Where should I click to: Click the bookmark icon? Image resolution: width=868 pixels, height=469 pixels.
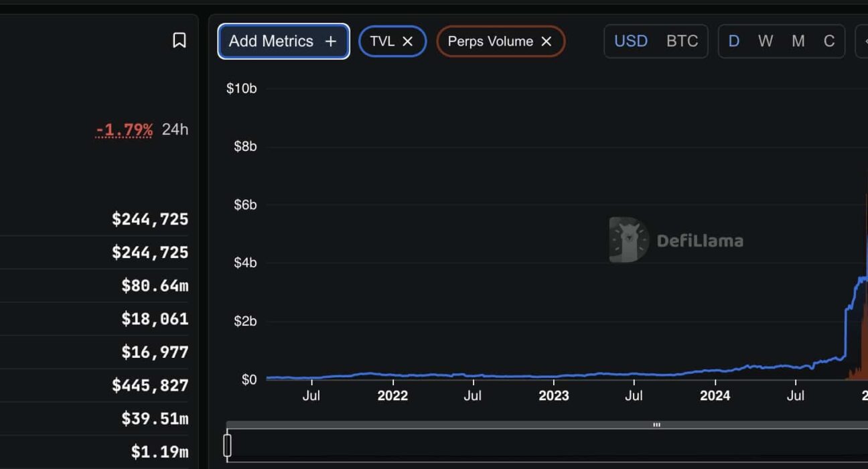(179, 40)
